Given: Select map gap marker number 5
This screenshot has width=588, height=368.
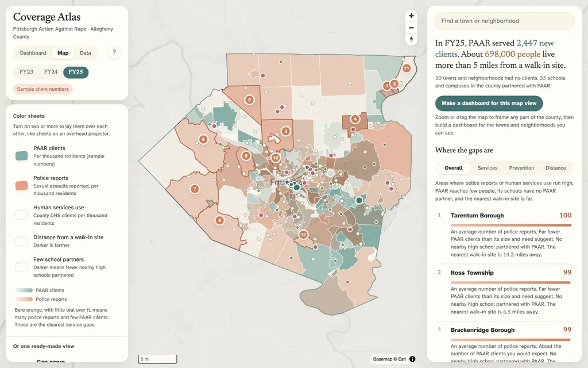Looking at the screenshot, I should [x=246, y=156].
